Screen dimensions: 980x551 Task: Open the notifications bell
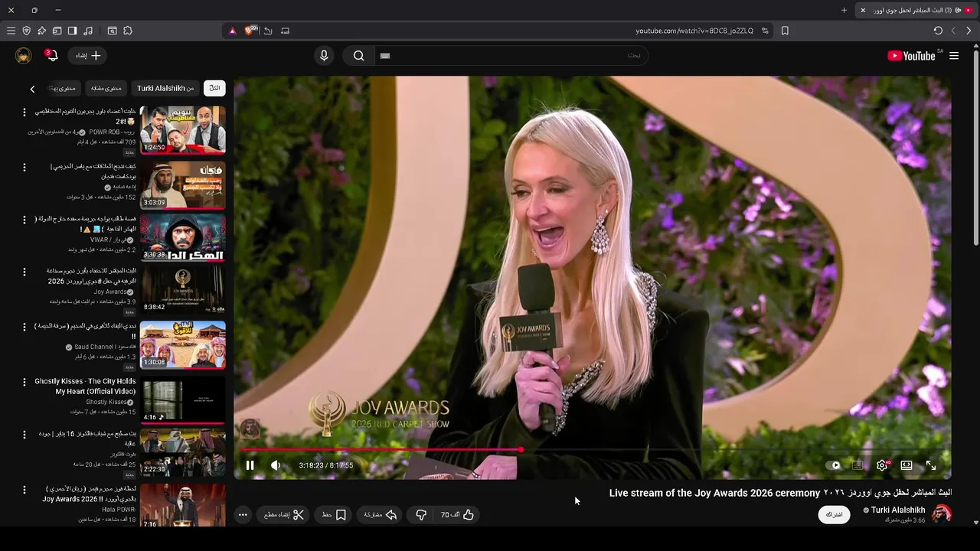(x=51, y=56)
